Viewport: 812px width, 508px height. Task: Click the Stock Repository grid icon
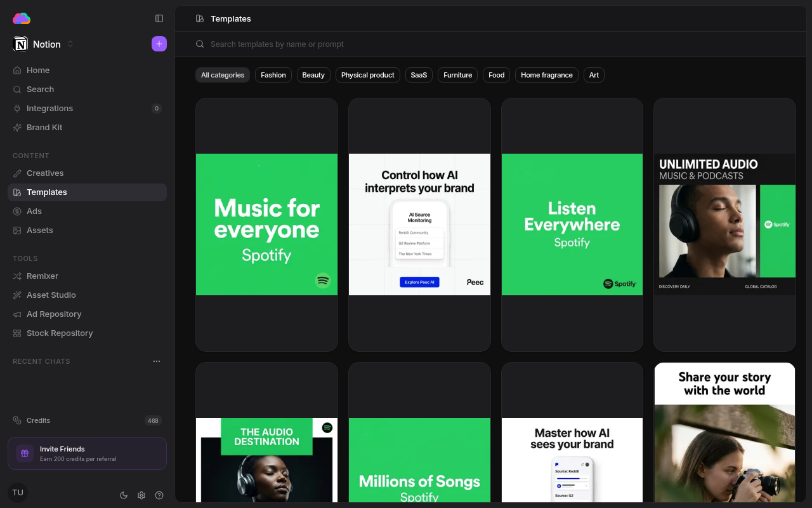[17, 333]
